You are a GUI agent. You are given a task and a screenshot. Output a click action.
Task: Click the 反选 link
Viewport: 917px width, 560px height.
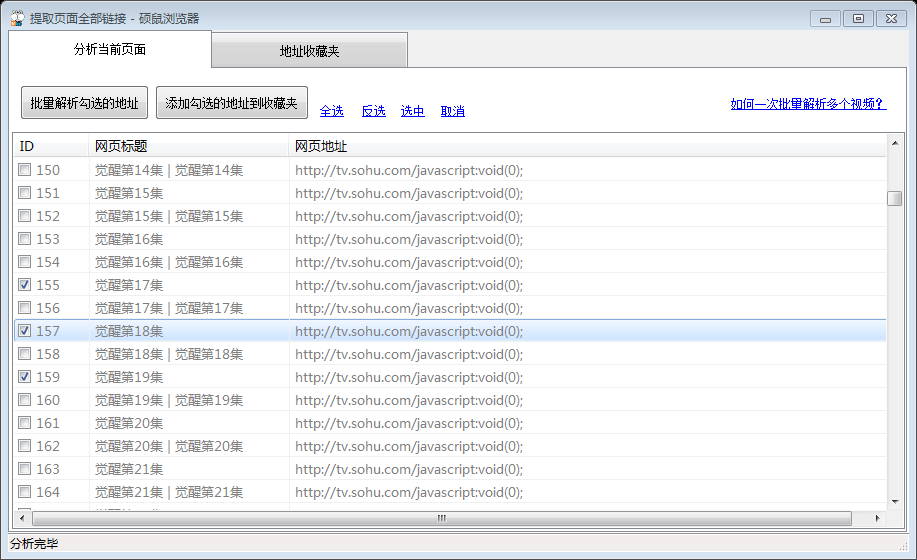click(x=374, y=111)
